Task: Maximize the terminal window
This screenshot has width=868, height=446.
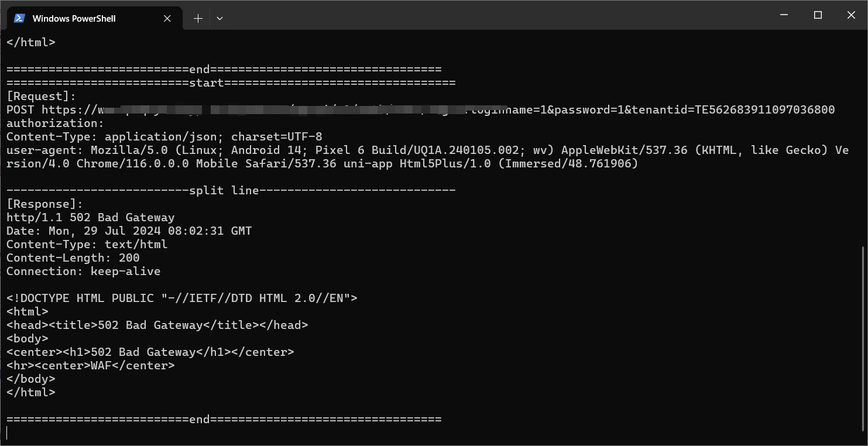Action: pos(818,15)
